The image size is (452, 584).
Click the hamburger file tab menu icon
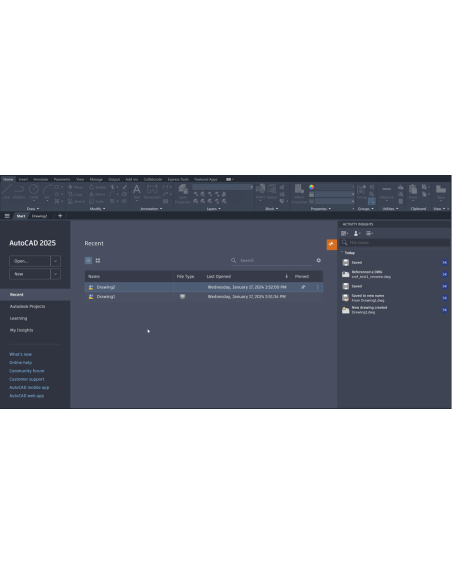pos(7,216)
